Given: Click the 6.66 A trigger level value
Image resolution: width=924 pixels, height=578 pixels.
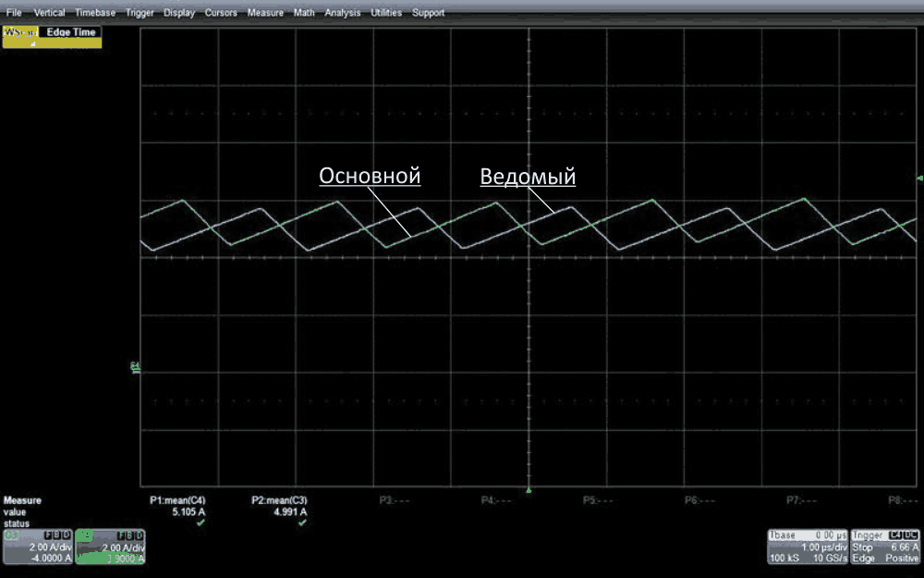Looking at the screenshot, I should [906, 547].
